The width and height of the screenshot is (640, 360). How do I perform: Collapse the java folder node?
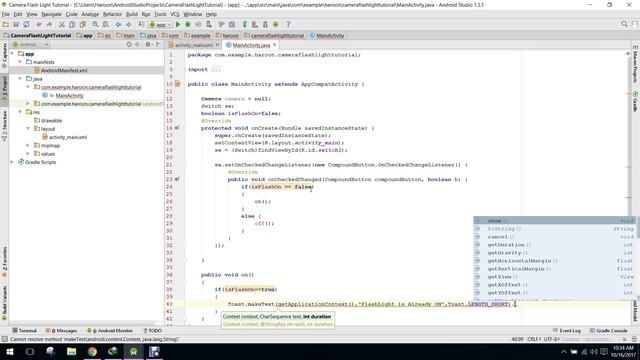pos(20,78)
